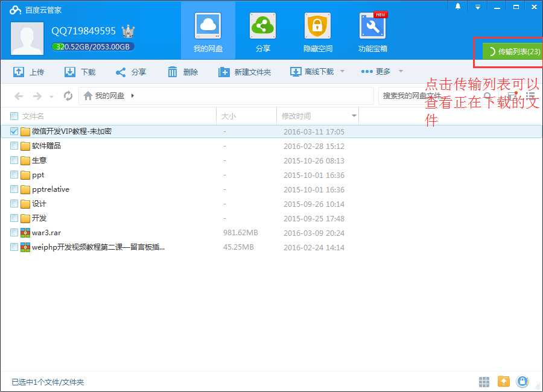Viewport: 543px width, 392px height.
Task: Click the 上传 upload button
Action: [x=29, y=72]
